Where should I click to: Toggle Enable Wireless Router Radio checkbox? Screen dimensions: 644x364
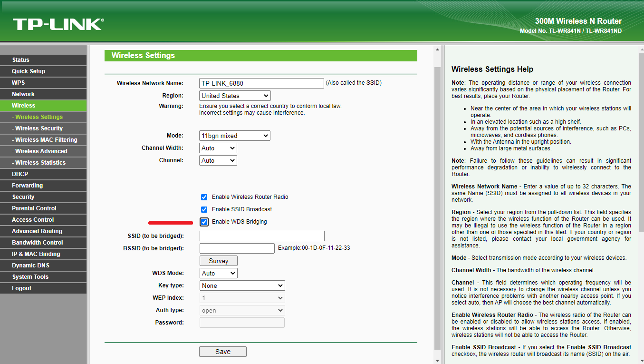[204, 197]
